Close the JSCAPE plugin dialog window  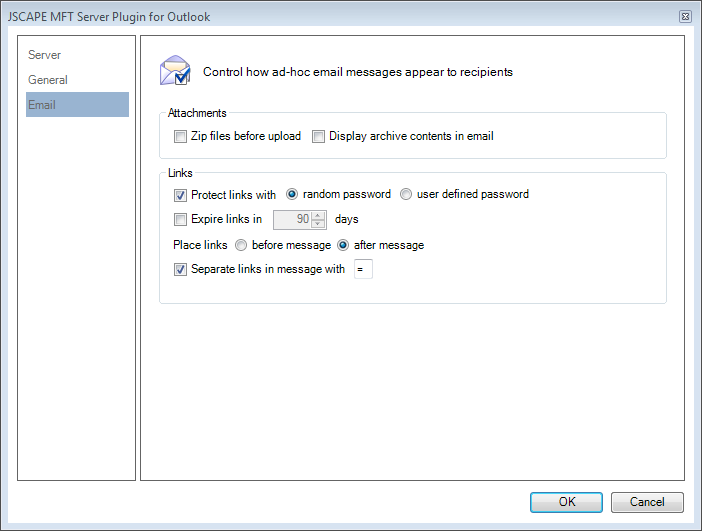pos(684,17)
